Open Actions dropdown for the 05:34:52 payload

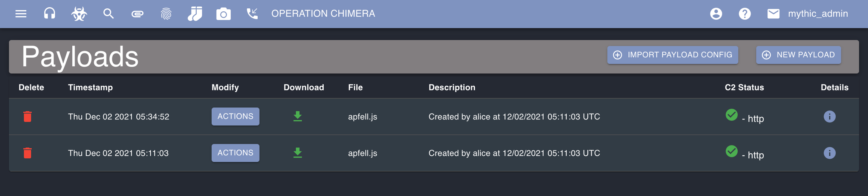(x=235, y=116)
